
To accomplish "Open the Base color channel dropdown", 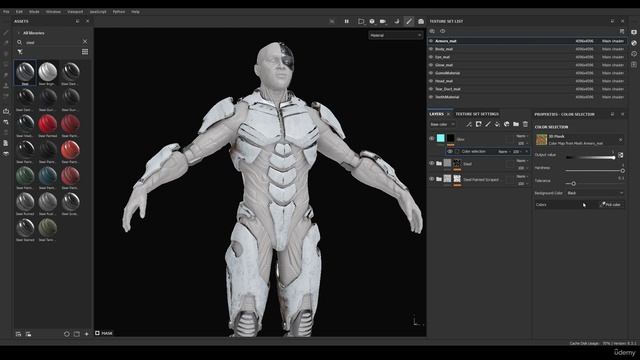I will coord(442,124).
